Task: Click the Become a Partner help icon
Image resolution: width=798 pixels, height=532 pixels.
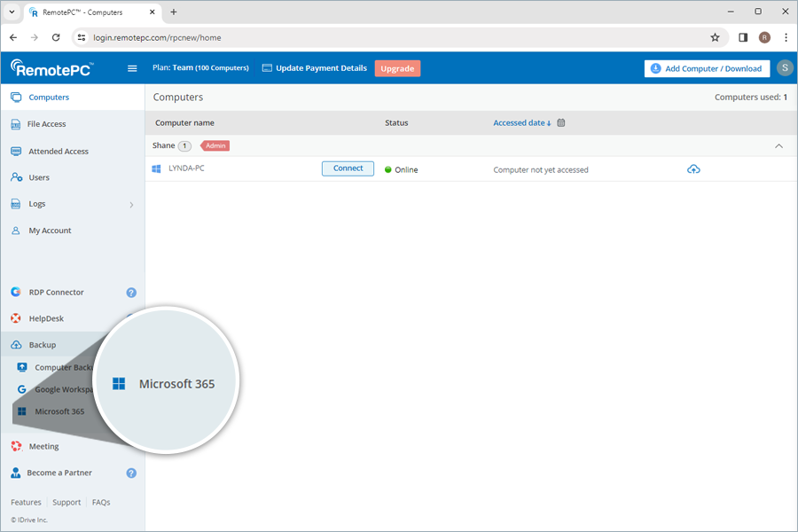Action: click(131, 473)
